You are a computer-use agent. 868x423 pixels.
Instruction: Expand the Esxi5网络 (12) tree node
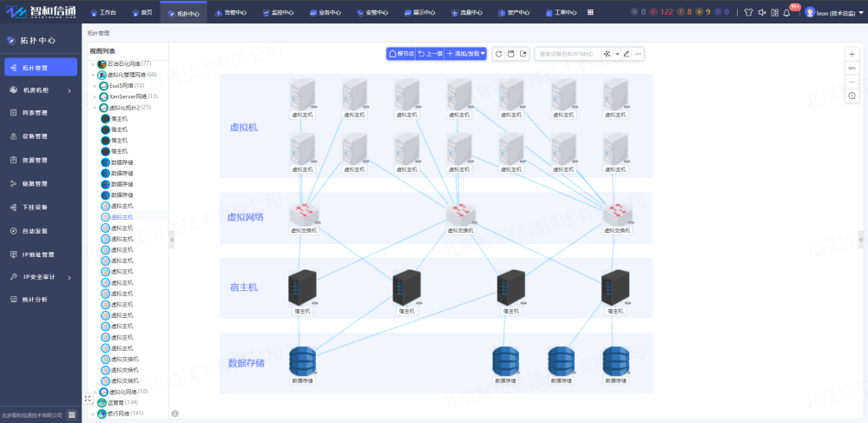pos(95,86)
